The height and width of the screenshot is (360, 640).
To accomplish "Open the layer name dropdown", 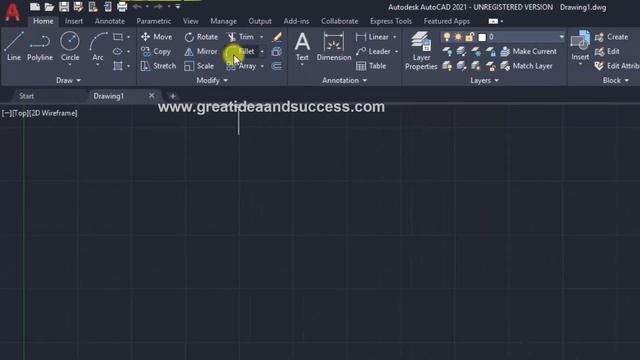I will (x=562, y=37).
